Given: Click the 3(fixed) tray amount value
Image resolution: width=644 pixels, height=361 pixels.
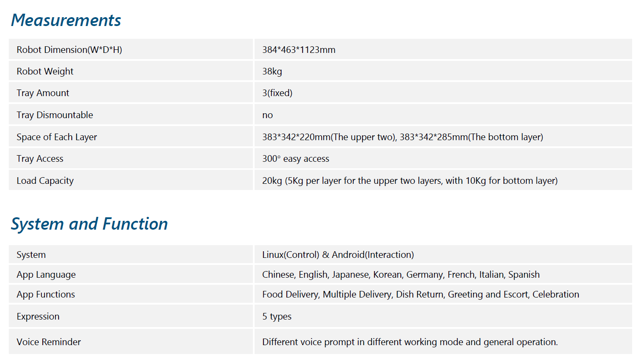Looking at the screenshot, I should pos(277,93).
